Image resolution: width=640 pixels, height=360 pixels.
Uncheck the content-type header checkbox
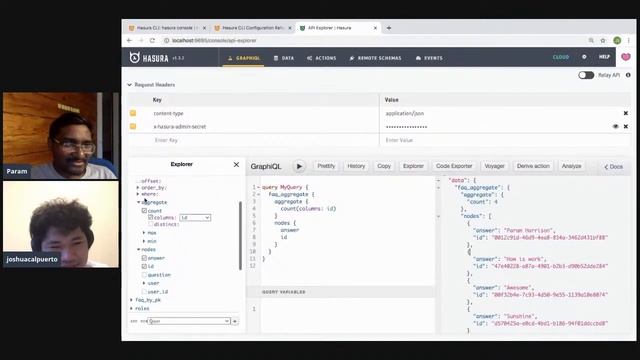tap(133, 113)
